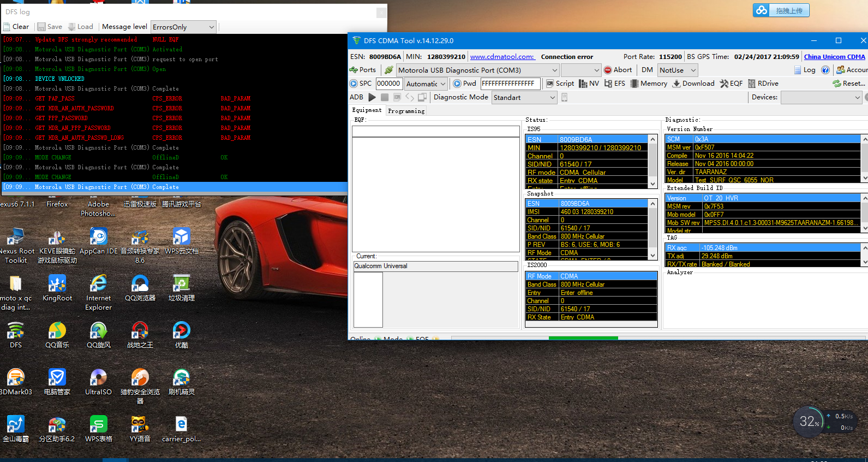Open the DM NotUse dropdown
Screen dimensions: 868x462
tap(693, 70)
